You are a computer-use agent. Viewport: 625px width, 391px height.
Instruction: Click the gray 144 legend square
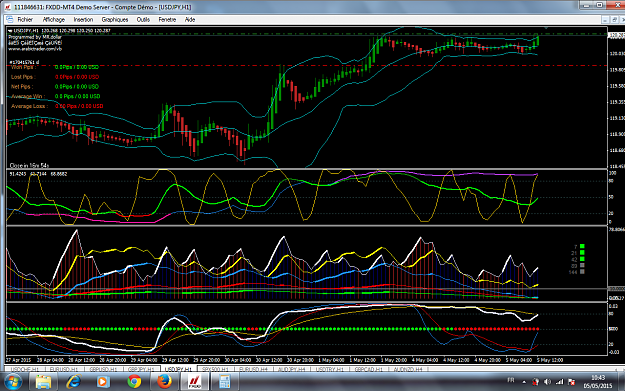582,272
